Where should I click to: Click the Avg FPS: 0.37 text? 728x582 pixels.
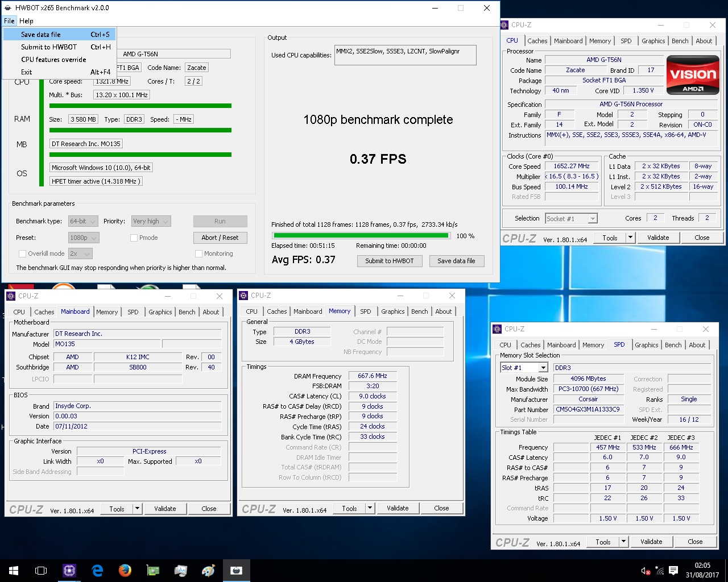pyautogui.click(x=304, y=260)
